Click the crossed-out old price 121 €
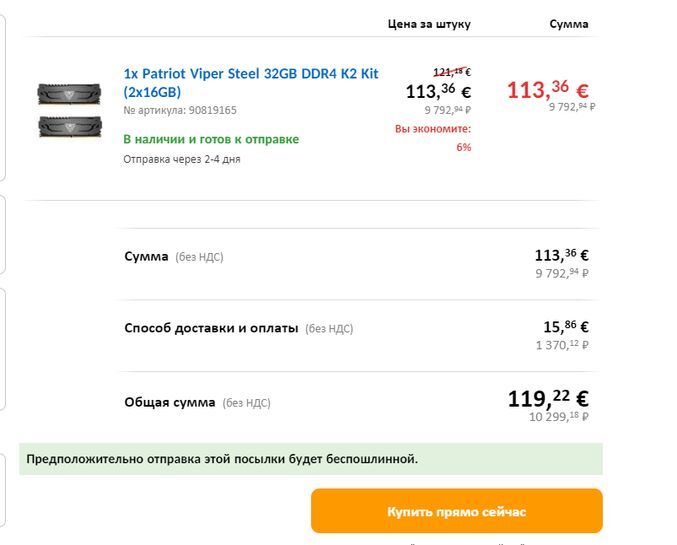This screenshot has height=545, width=677. pyautogui.click(x=451, y=72)
